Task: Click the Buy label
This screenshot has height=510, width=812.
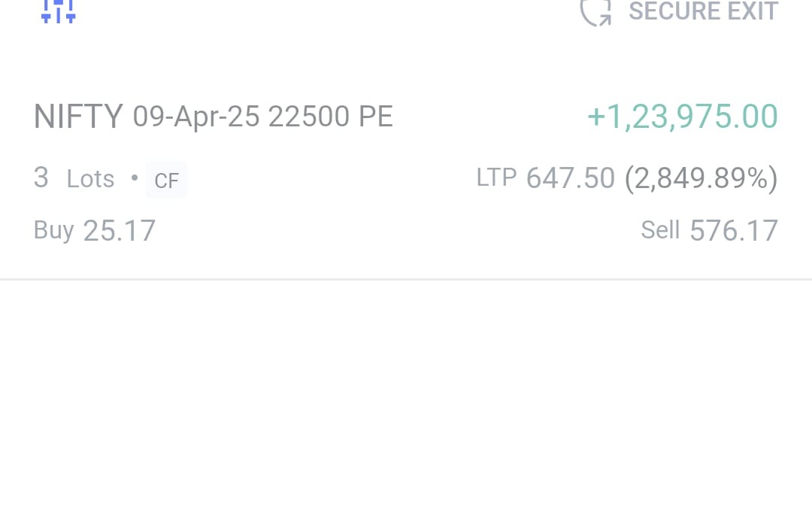Action: (x=53, y=229)
